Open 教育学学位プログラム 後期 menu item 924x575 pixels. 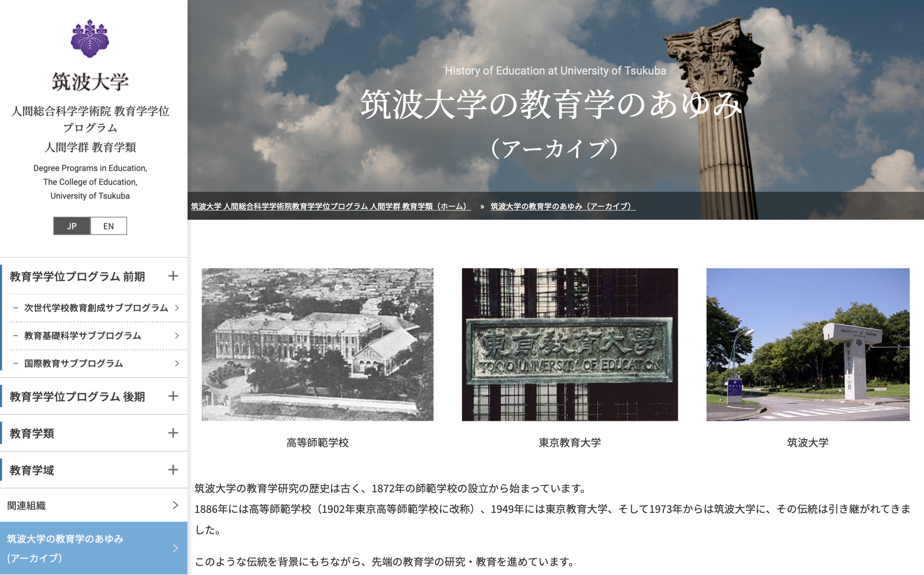coord(77,396)
